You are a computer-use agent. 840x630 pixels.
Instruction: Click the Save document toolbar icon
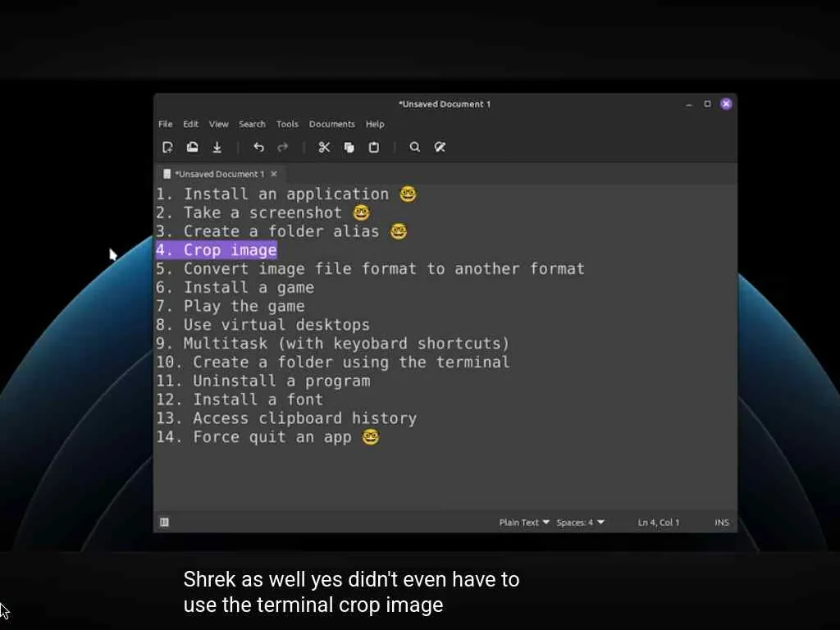(x=217, y=147)
